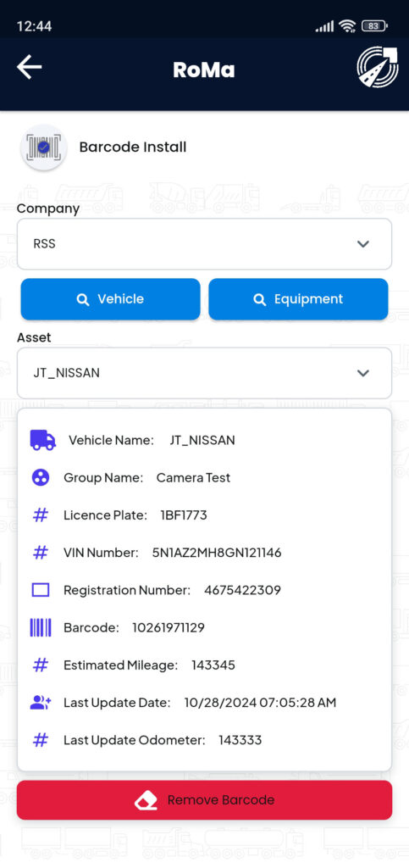Tap the hash icon beside VIN Number
This screenshot has height=868, width=409.
coord(41,553)
